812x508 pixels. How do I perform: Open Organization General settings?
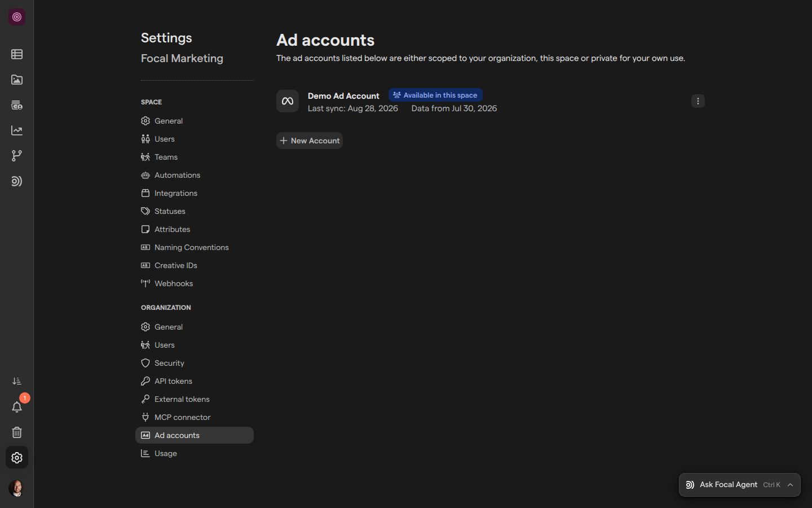coord(195,327)
